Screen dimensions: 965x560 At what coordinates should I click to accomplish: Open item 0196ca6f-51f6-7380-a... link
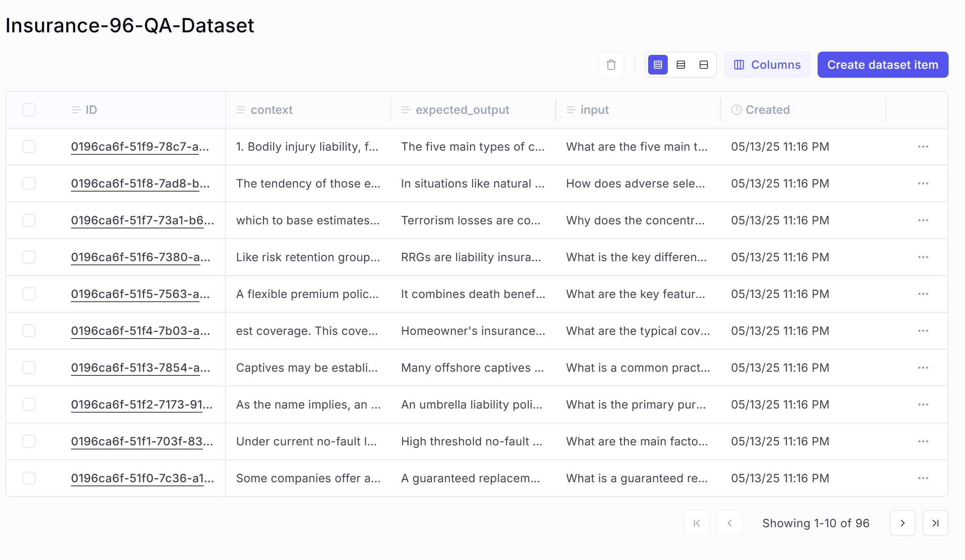[x=140, y=257]
